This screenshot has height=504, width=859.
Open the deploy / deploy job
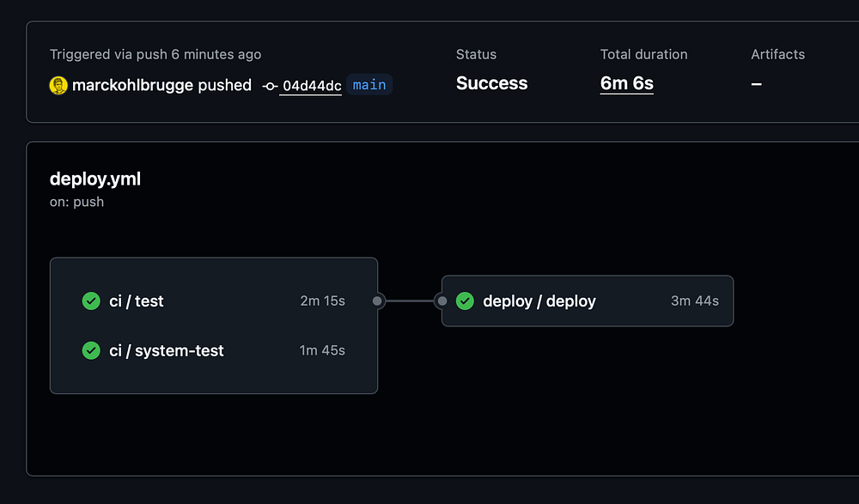pos(539,301)
